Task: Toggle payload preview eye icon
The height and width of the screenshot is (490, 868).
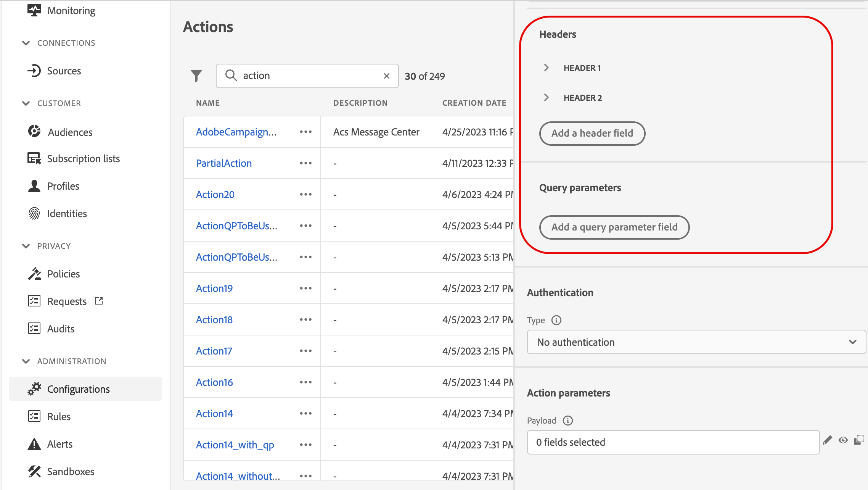Action: [843, 440]
